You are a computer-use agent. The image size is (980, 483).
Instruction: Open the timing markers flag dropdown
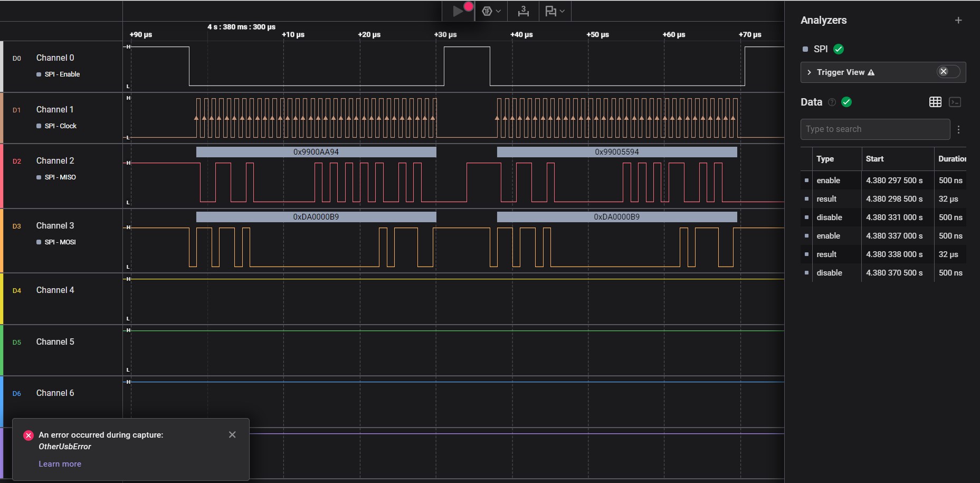[555, 11]
